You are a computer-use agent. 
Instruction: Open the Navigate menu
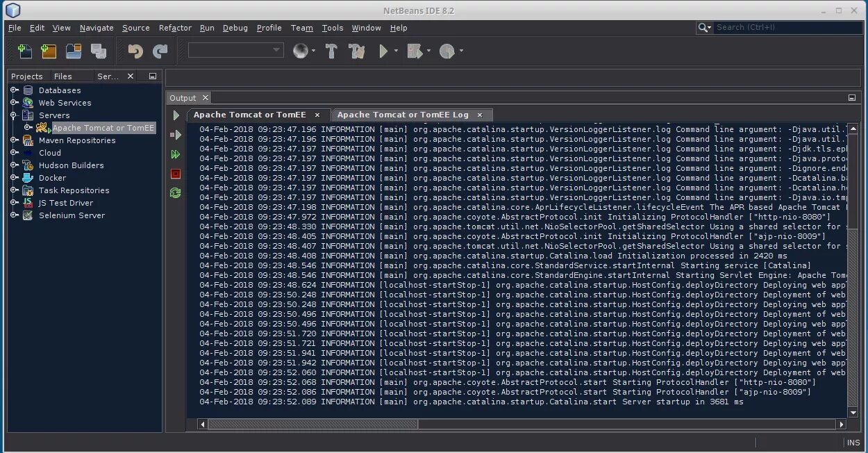(97, 28)
